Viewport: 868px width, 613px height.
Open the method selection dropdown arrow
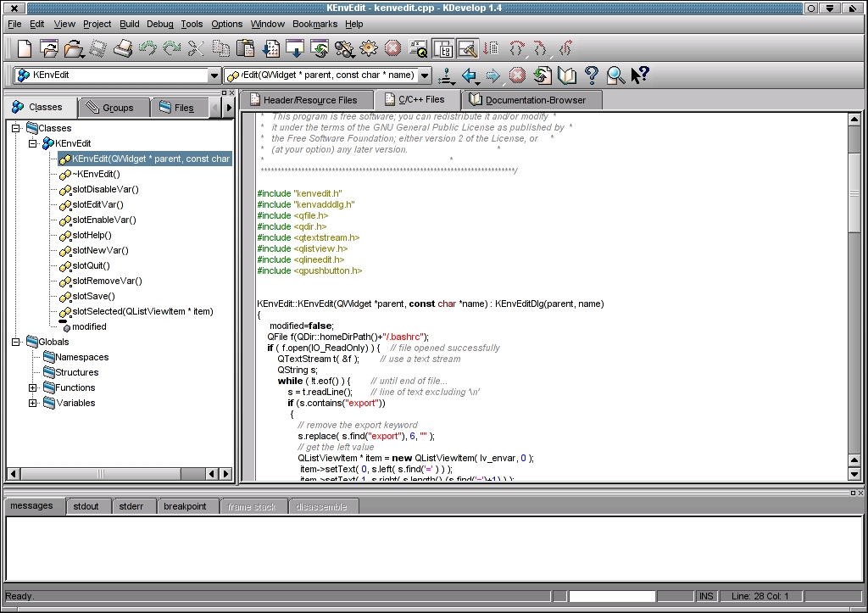coord(425,75)
